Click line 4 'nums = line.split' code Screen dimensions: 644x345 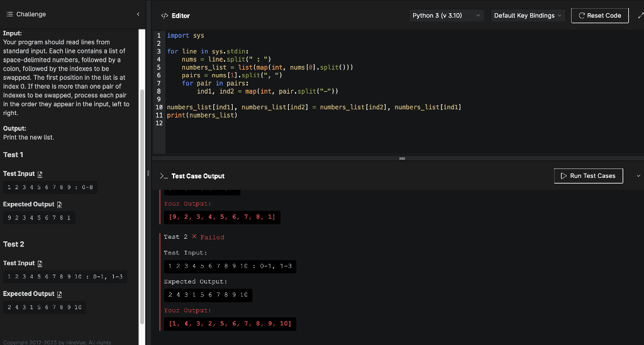(226, 60)
